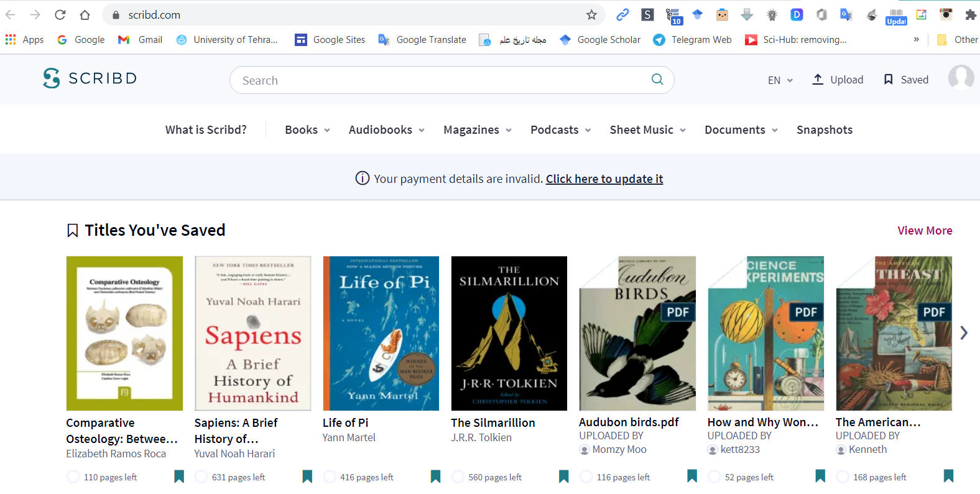Open the Science Experiments cover thumbnail

(x=765, y=333)
